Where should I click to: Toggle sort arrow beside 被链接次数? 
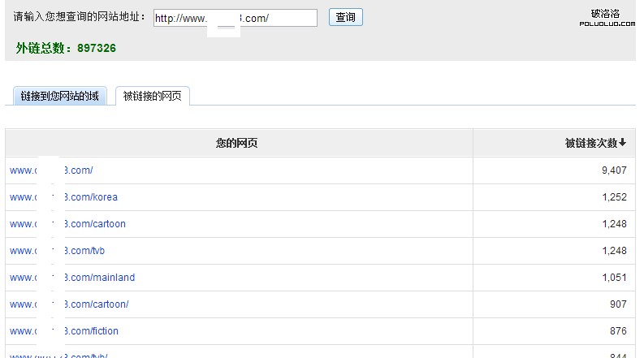coord(623,143)
